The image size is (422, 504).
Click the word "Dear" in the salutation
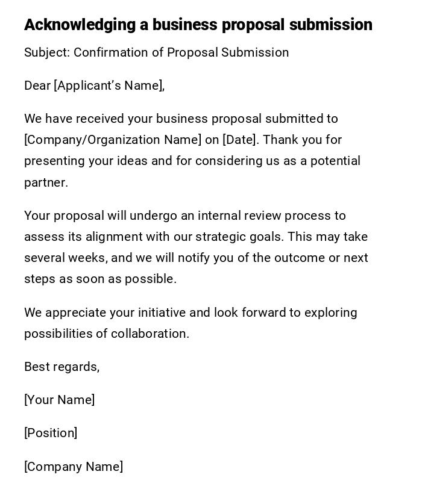click(x=37, y=86)
